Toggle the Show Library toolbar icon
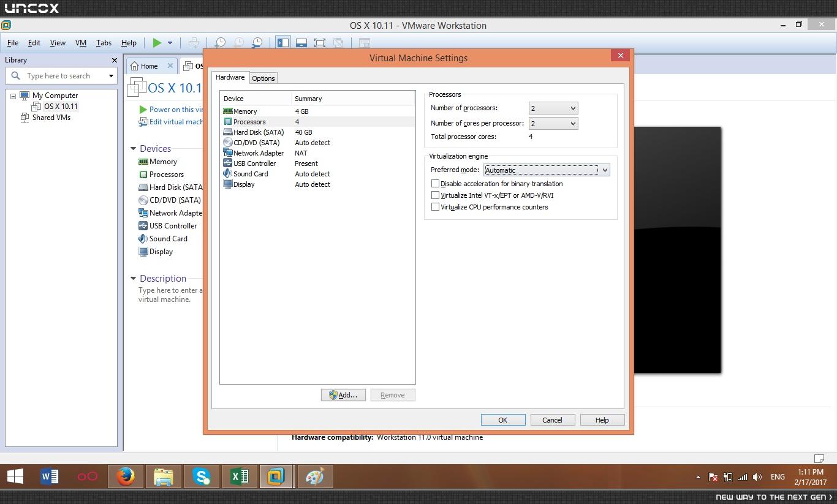 (282, 43)
